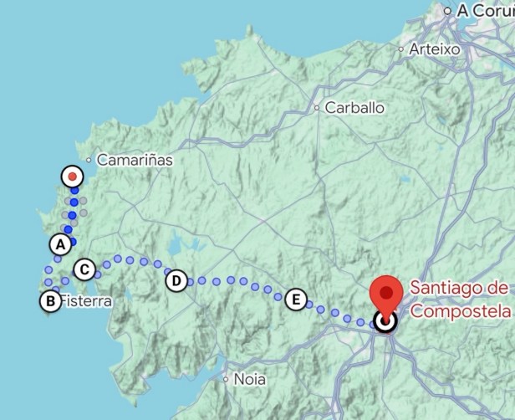Screen dimensions: 515x420
Task: Select the Santiago de Compostela label
Action: [x=461, y=300]
